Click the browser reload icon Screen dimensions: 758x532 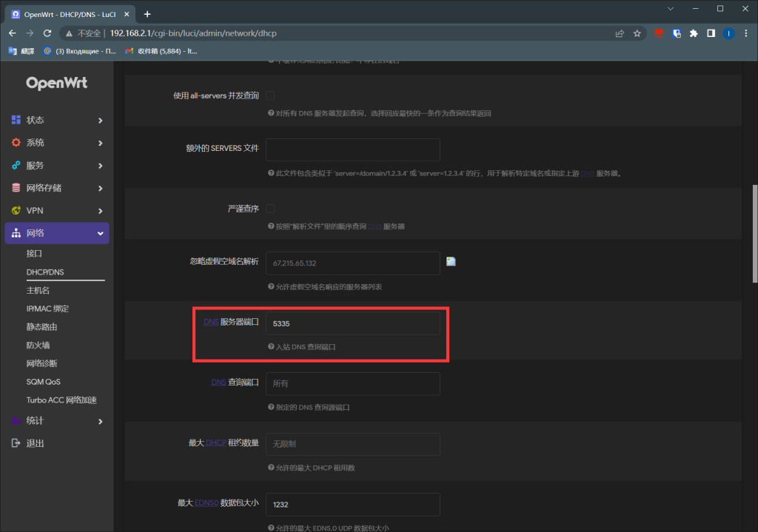point(47,33)
